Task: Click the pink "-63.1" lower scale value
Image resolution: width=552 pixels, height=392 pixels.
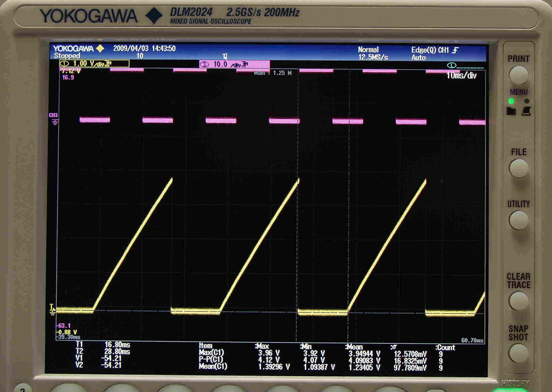Action: (x=64, y=326)
